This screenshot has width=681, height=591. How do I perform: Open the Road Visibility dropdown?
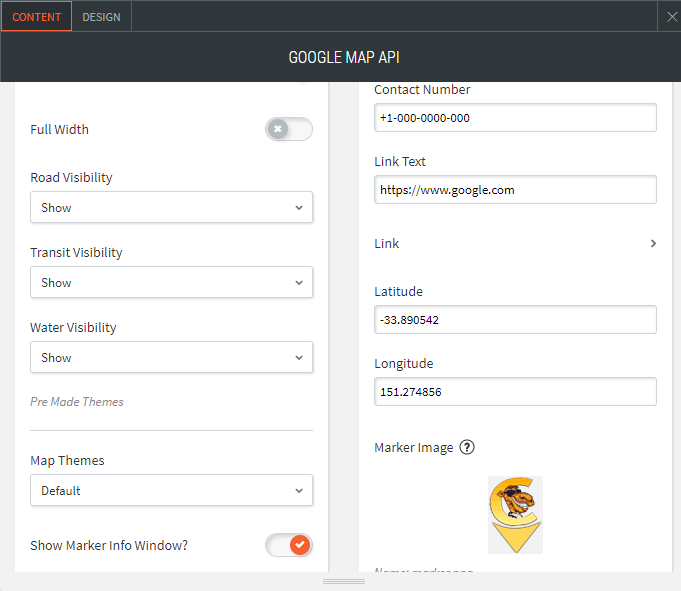[171, 208]
